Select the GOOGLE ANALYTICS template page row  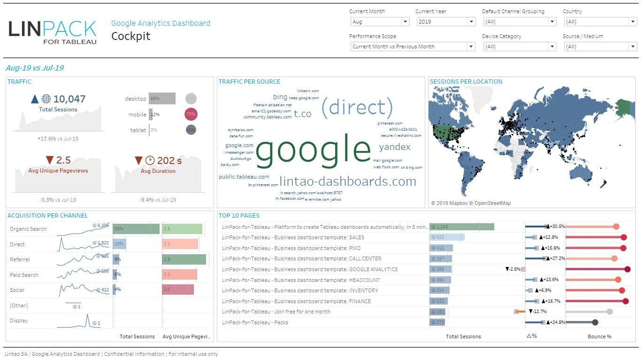pos(310,269)
